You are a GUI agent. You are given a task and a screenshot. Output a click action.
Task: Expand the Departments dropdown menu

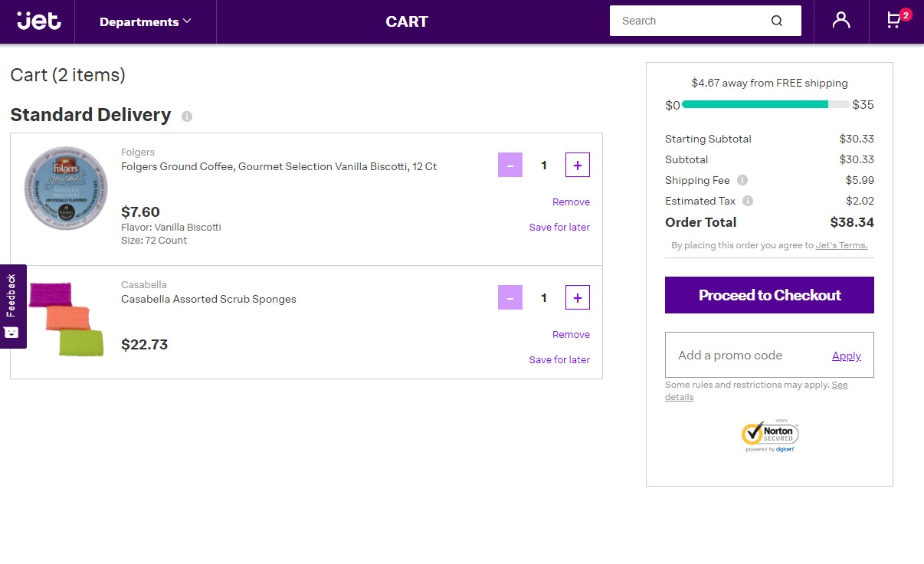145,21
